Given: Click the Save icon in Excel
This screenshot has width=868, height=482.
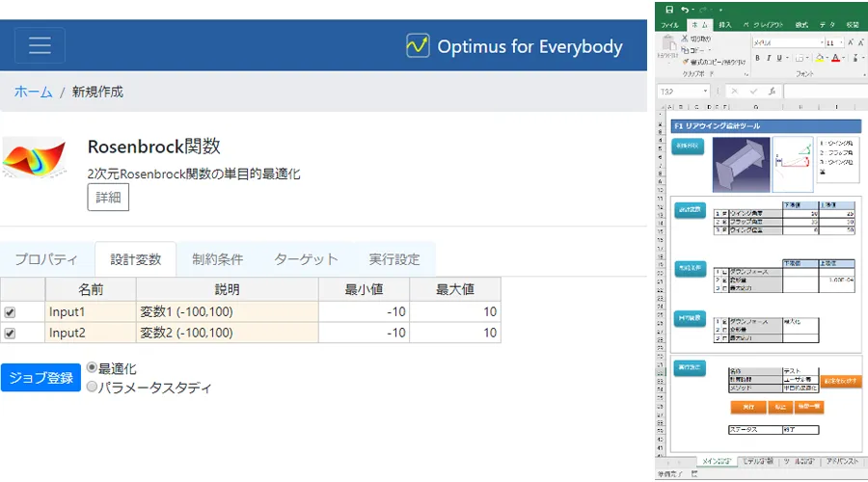Looking at the screenshot, I should (x=669, y=10).
